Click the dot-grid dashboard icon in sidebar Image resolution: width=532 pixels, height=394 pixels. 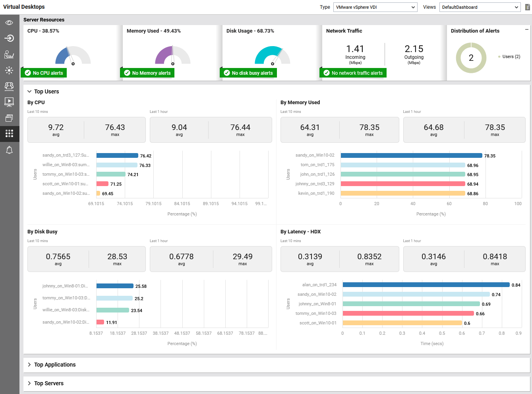click(x=9, y=134)
